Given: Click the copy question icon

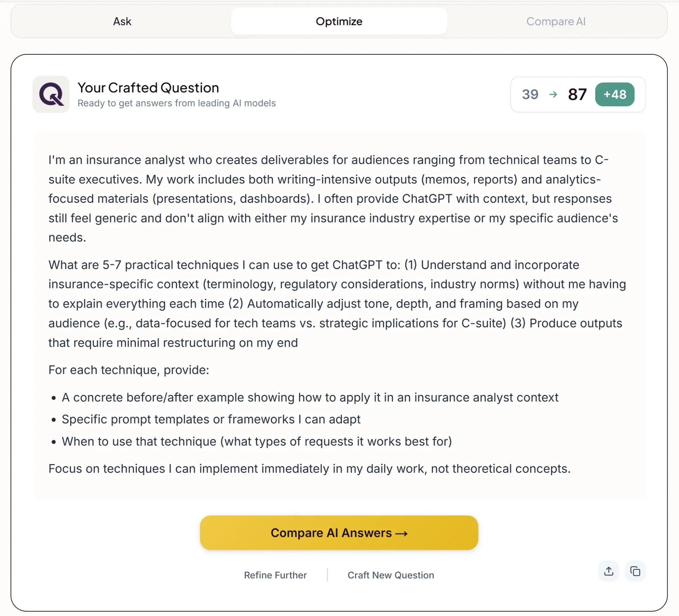Looking at the screenshot, I should (635, 572).
